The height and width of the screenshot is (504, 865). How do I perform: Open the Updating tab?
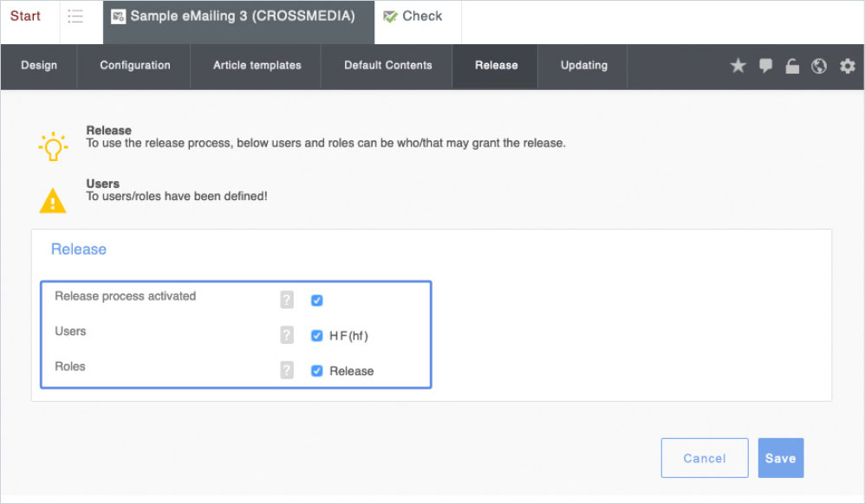(x=583, y=66)
